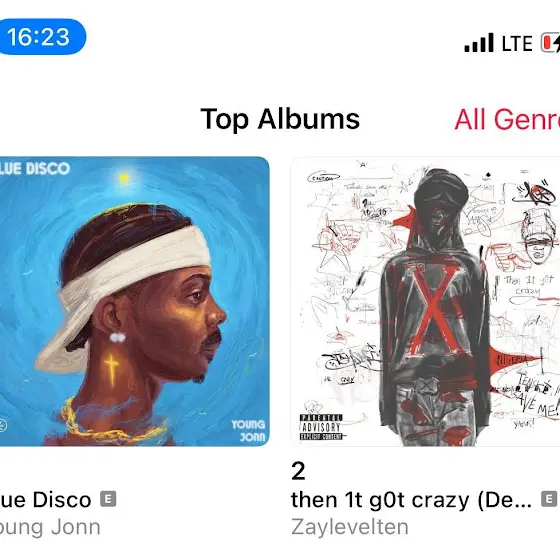Image resolution: width=560 pixels, height=560 pixels.
Task: Tap the low battery charging icon
Action: [x=550, y=43]
